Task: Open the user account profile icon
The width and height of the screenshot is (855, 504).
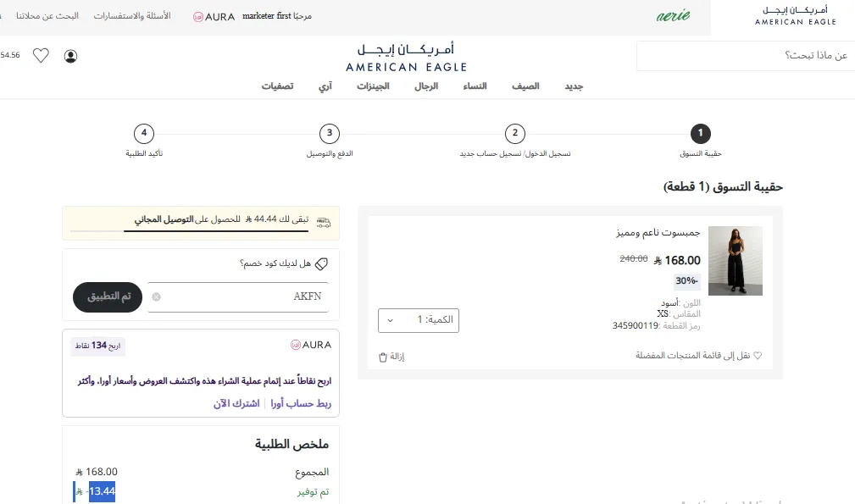Action: pos(70,56)
